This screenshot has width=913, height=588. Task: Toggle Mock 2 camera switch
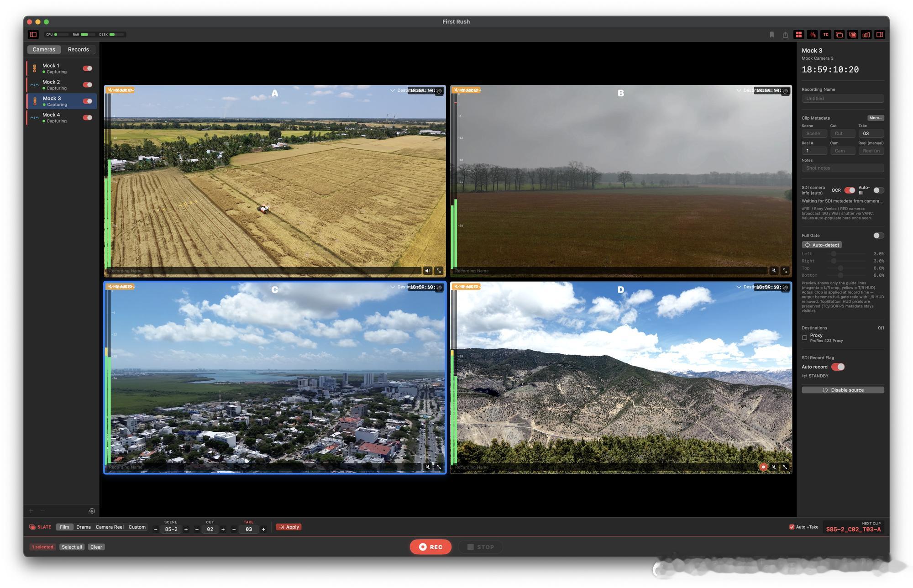tap(88, 85)
